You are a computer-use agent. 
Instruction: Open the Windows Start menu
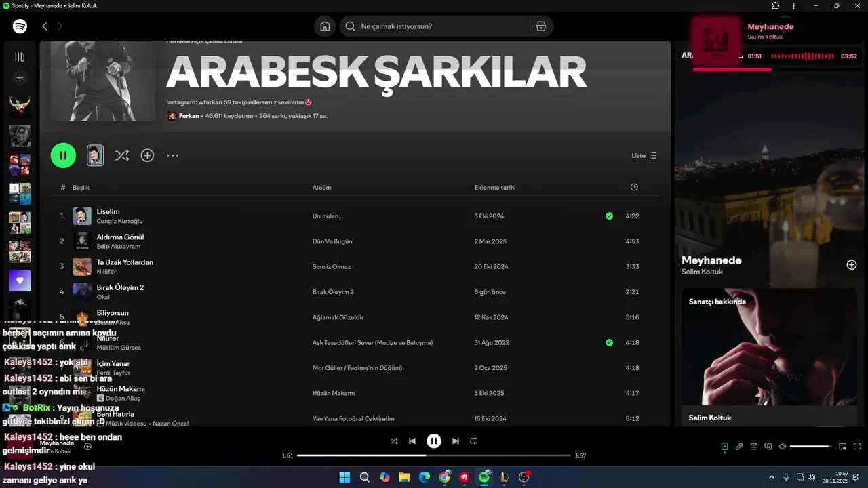344,477
